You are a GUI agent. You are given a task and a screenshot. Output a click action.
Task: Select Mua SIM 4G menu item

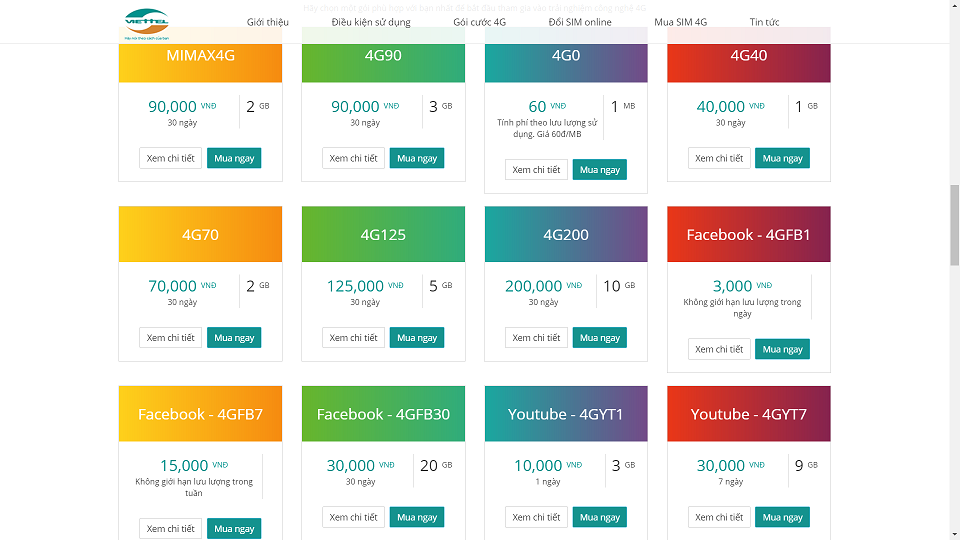coord(680,22)
